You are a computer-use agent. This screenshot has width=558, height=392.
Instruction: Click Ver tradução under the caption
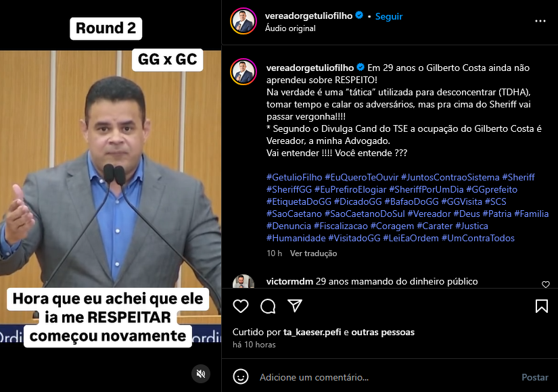pos(313,253)
